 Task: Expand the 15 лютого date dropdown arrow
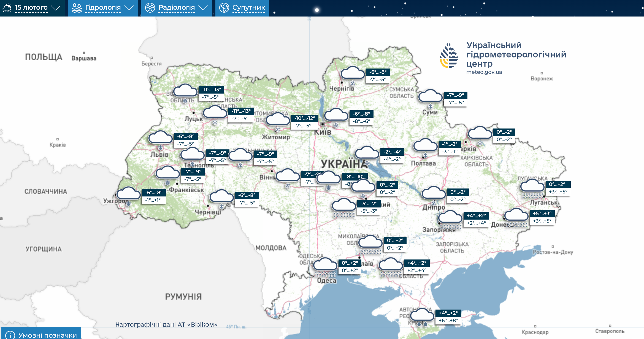pos(56,8)
